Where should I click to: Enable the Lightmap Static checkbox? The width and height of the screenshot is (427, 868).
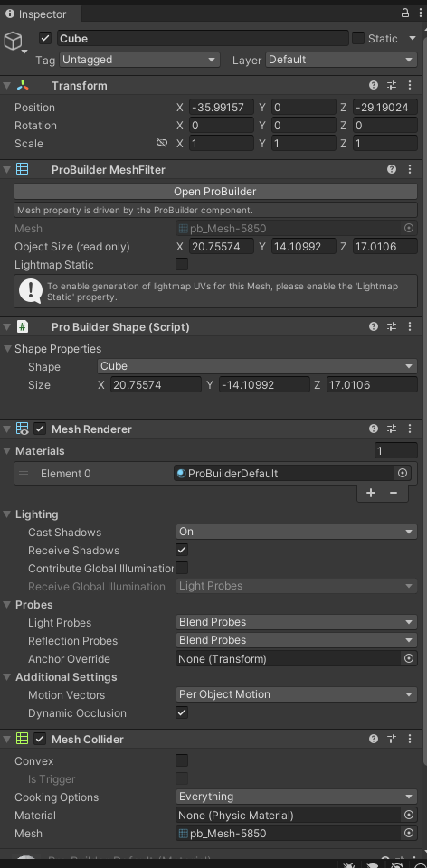(x=182, y=264)
